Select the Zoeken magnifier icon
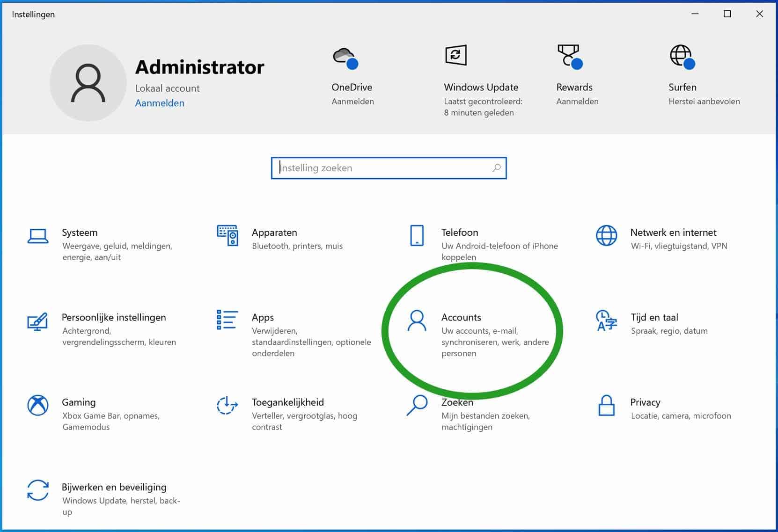Screen dimensions: 778x532 click(417, 405)
